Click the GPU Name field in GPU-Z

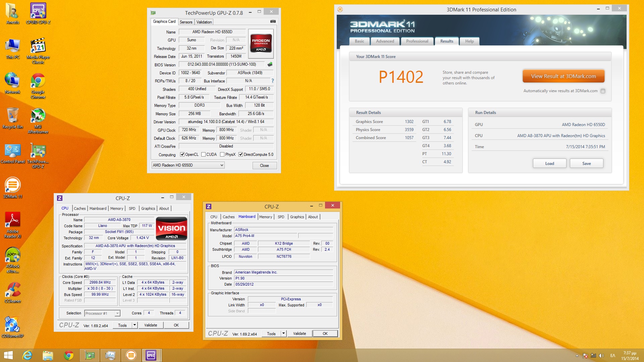pos(212,32)
